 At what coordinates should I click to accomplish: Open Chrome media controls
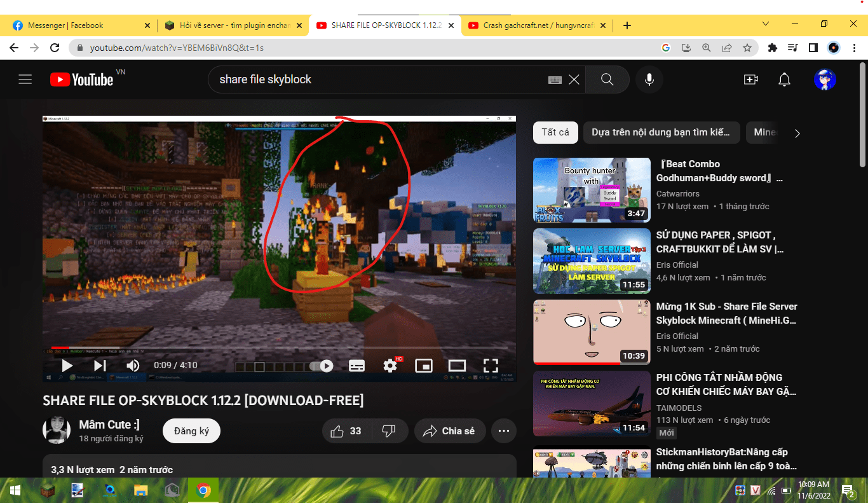click(x=792, y=48)
